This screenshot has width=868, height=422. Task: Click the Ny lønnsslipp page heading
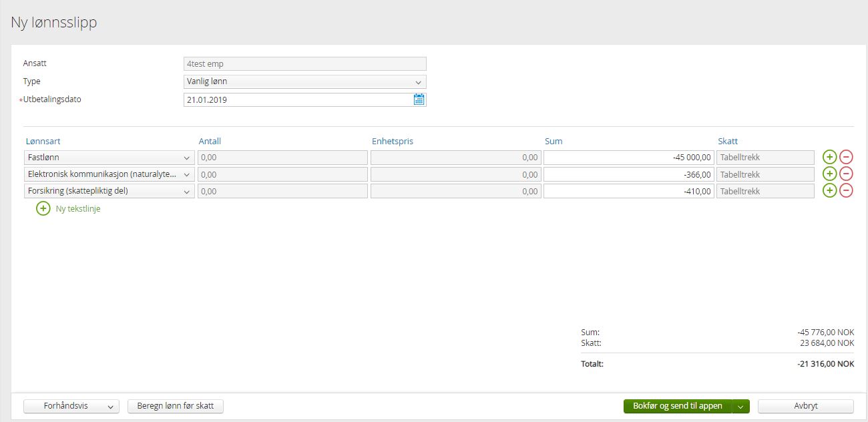pyautogui.click(x=54, y=22)
